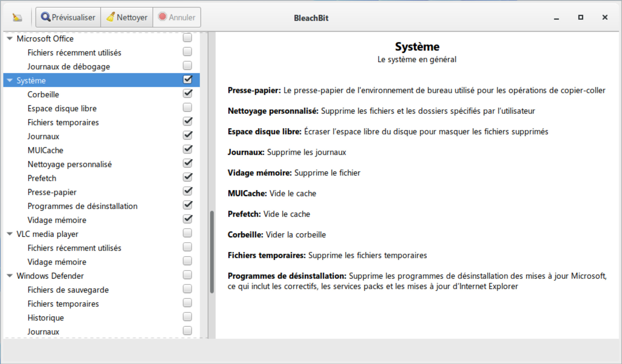Select Programmes de désinstallation in the tree
Screen dimensions: 622x364
[x=83, y=206]
